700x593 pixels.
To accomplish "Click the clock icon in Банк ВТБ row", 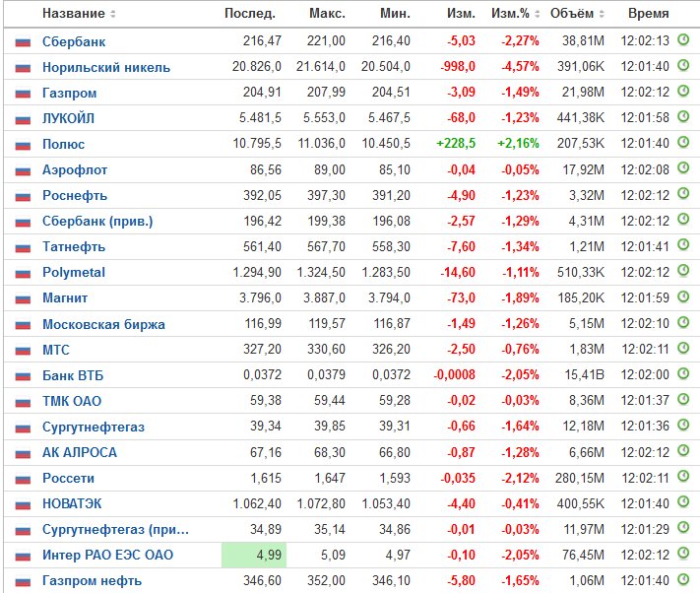I will 683,373.
